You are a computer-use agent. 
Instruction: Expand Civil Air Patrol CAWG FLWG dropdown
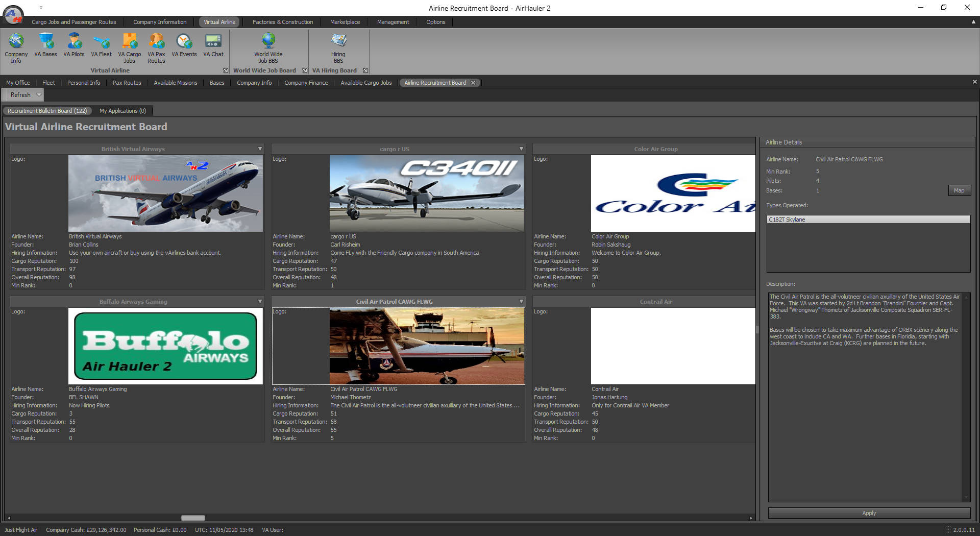pos(521,302)
